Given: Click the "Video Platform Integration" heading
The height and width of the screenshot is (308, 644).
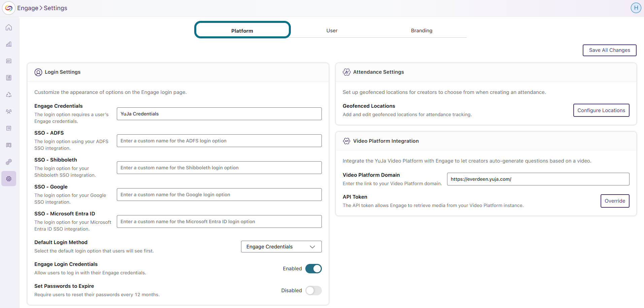Looking at the screenshot, I should (x=386, y=141).
